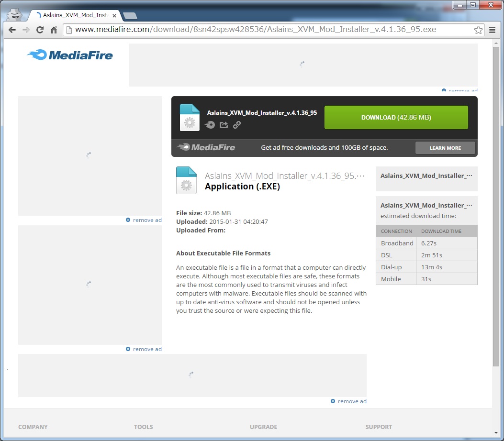Click the top right sidebar file name box
Screen dimensions: 504x441
point(426,179)
